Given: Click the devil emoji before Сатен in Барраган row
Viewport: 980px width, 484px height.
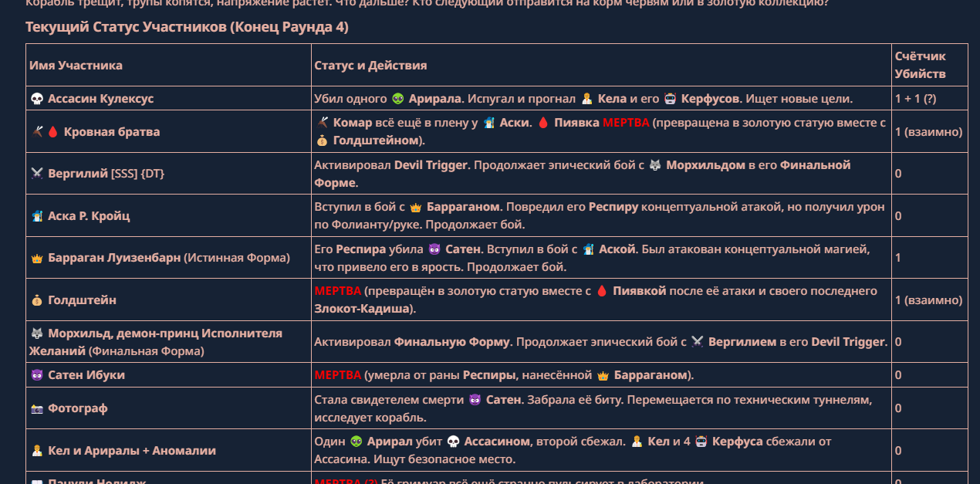Looking at the screenshot, I should (x=434, y=249).
